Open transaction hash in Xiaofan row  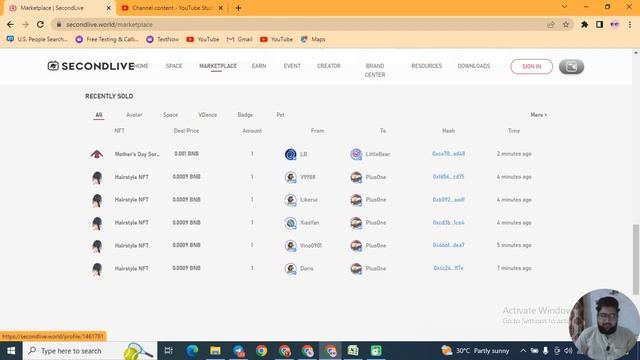pyautogui.click(x=448, y=222)
